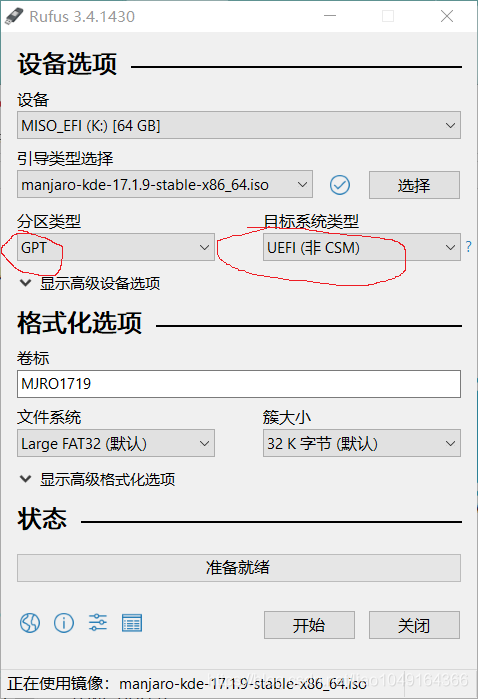Open application settings sliders icon
The image size is (478, 699).
coord(98,622)
